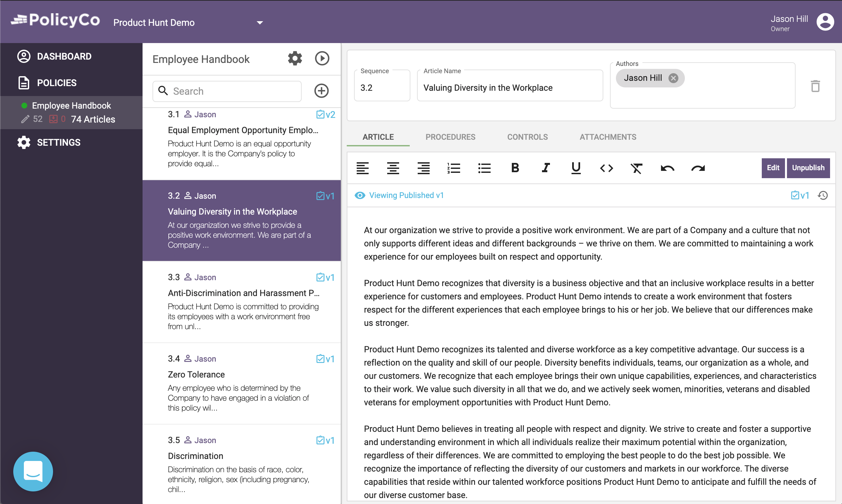
Task: Switch to the Controls tab
Action: click(x=527, y=137)
